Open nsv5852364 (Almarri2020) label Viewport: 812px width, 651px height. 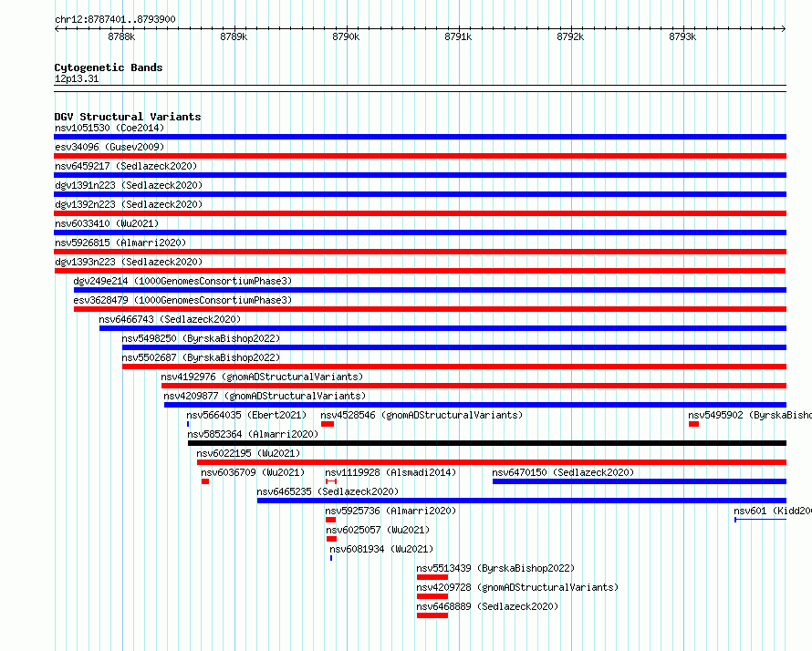(253, 434)
